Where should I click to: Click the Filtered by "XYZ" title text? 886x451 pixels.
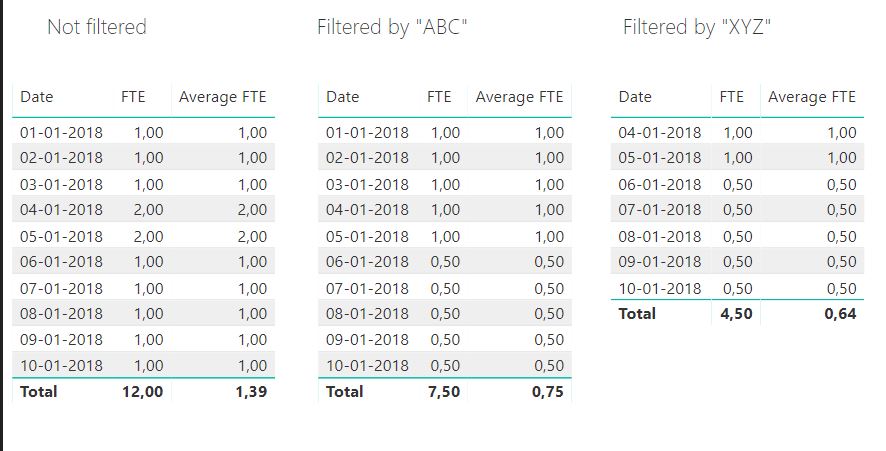pyautogui.click(x=697, y=27)
